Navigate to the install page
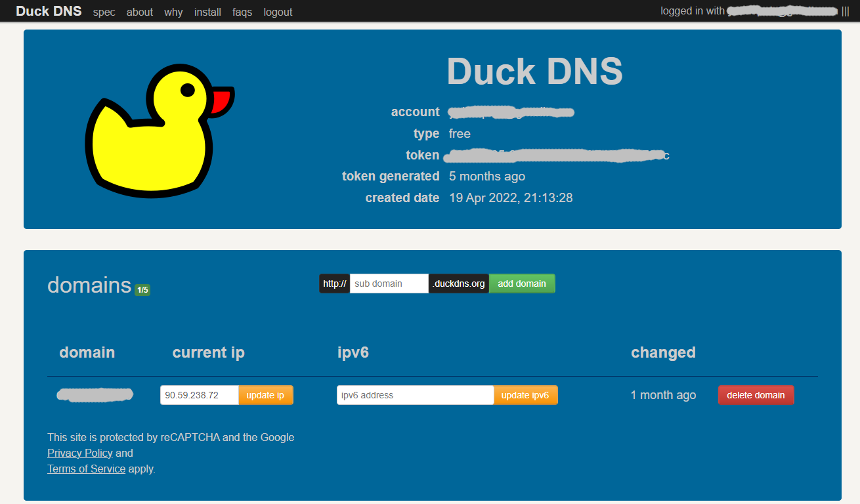Image resolution: width=860 pixels, height=504 pixels. 207,12
